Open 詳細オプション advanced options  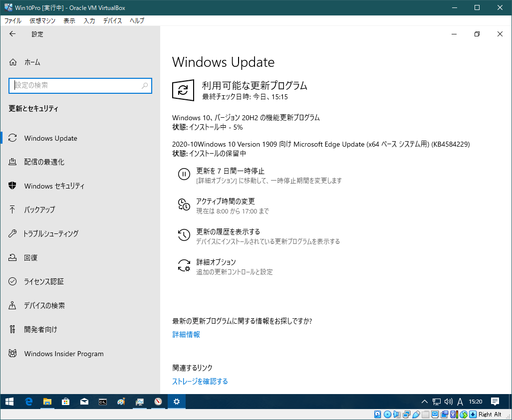(x=225, y=267)
